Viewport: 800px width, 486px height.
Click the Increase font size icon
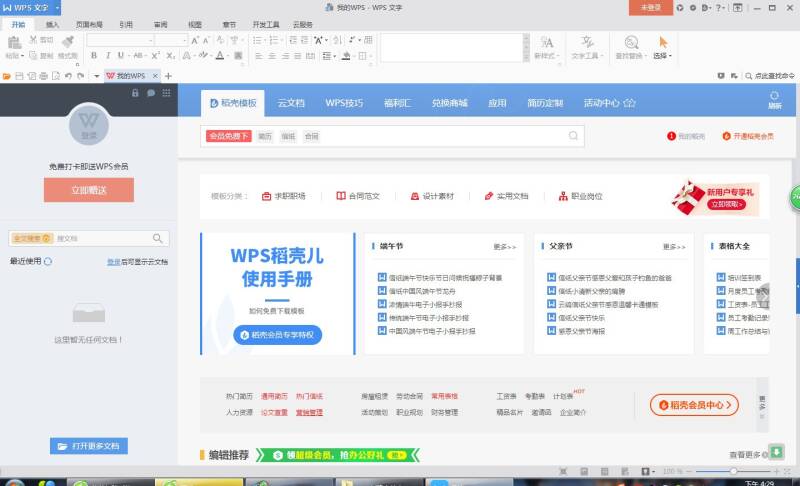pos(195,40)
